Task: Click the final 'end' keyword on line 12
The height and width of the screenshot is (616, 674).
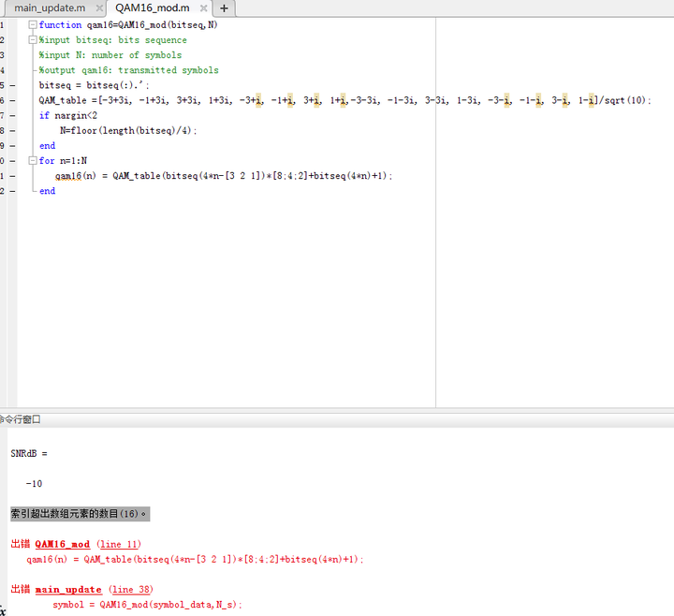Action: click(x=48, y=191)
